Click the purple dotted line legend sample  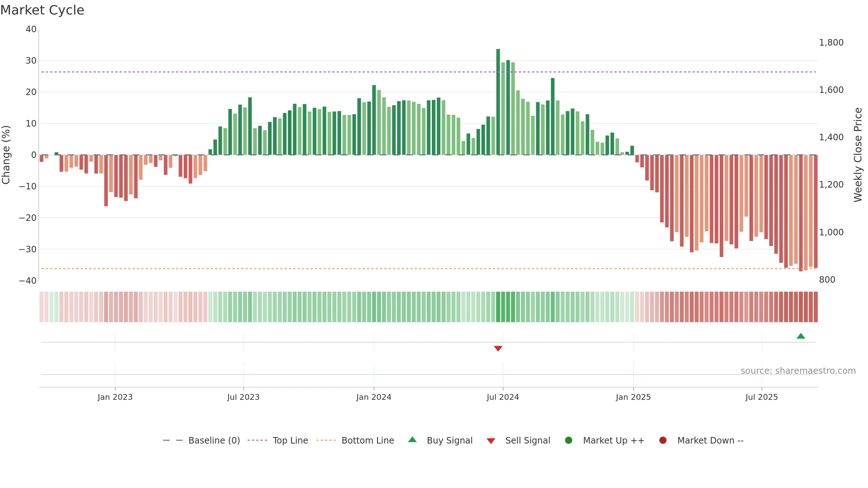click(257, 440)
